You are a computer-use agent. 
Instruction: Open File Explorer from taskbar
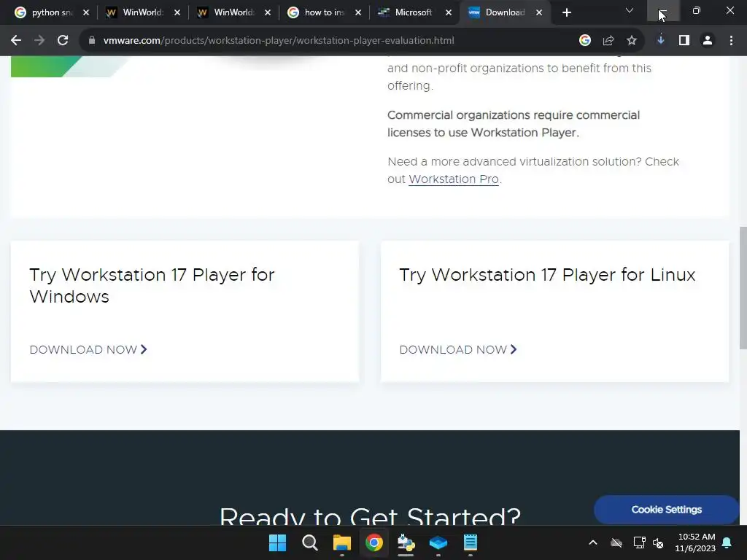coord(341,542)
